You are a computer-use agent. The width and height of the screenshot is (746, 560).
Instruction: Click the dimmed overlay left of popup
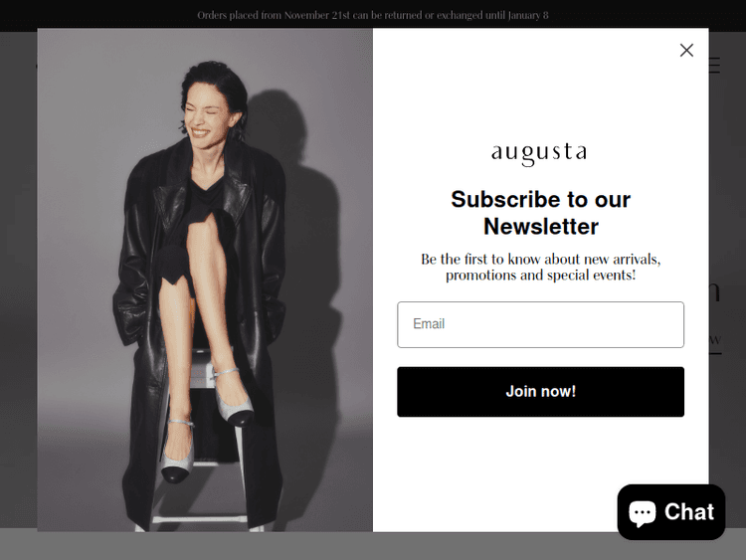click(x=19, y=285)
